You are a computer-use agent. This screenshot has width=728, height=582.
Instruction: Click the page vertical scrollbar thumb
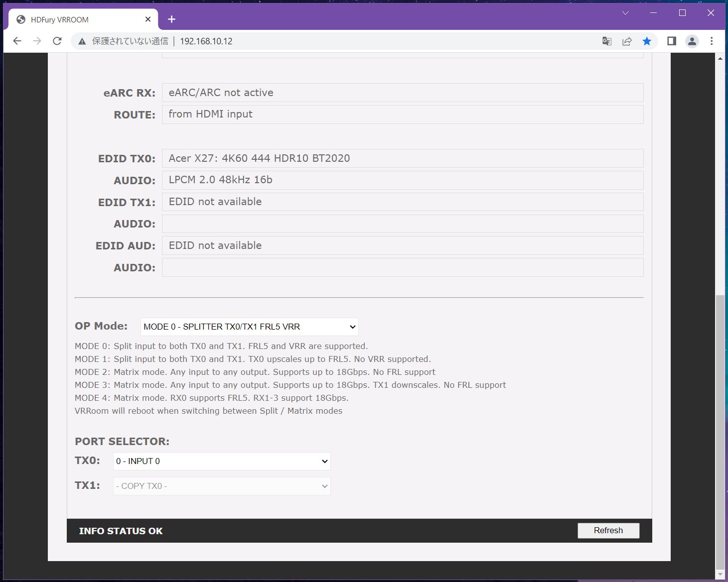(x=720, y=432)
